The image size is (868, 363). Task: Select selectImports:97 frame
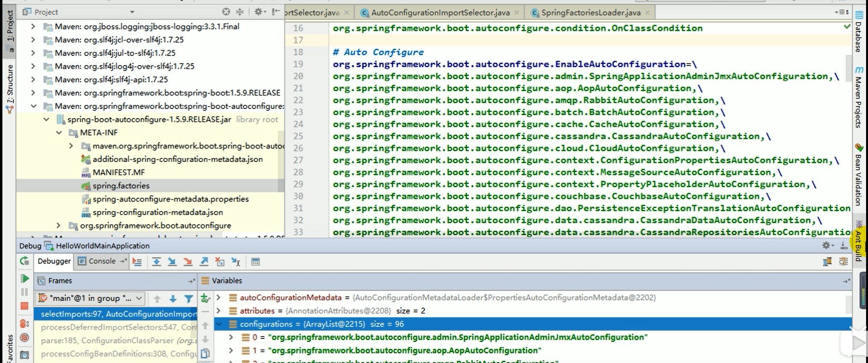click(116, 314)
